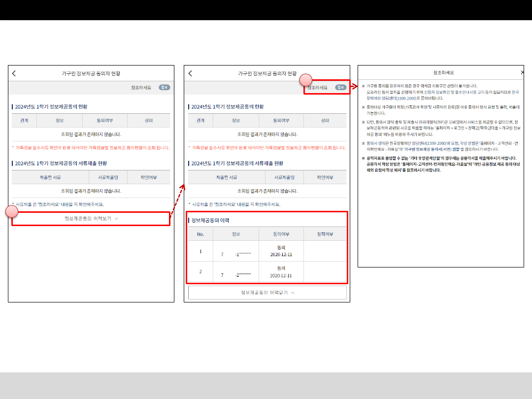Screen dimensions: 532x399
Task: Tap the 참조하세요 popup title
Action: point(443,72)
